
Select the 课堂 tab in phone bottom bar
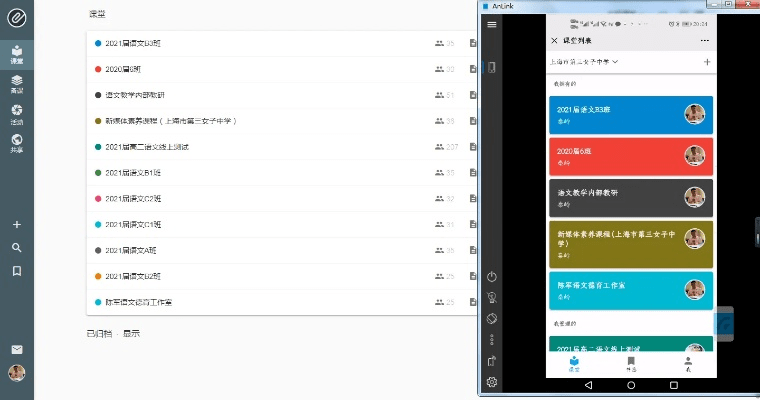pos(573,365)
